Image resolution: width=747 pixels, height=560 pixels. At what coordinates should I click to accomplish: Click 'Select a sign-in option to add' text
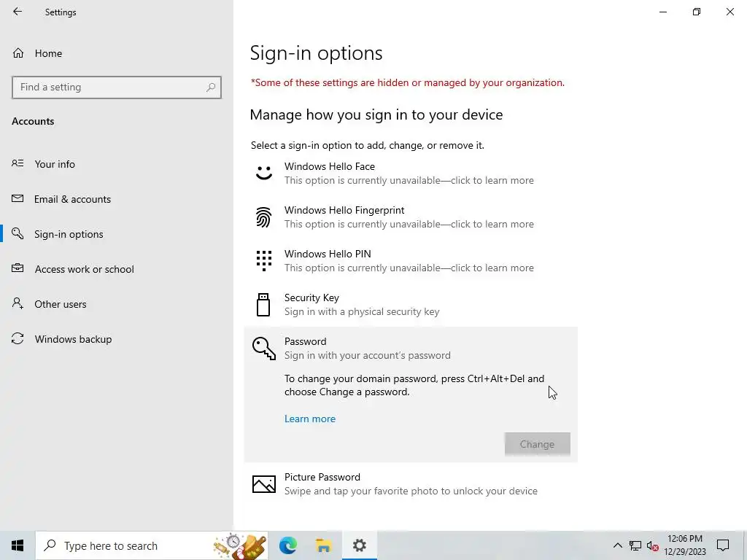(368, 145)
